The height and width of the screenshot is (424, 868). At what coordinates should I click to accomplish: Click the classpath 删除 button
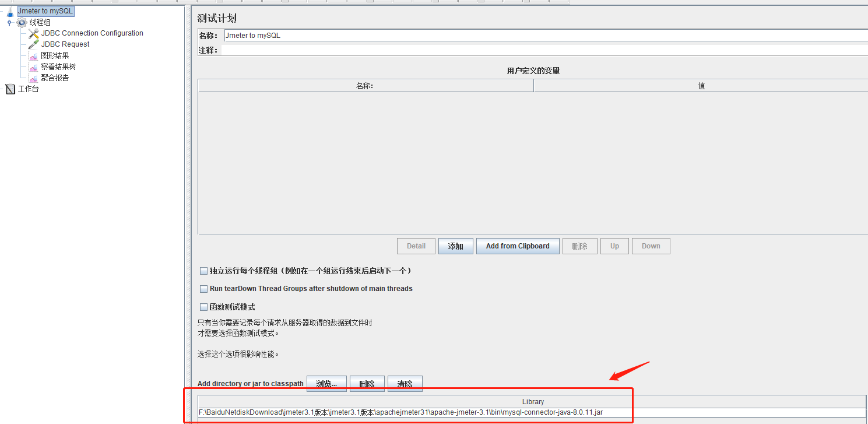367,384
